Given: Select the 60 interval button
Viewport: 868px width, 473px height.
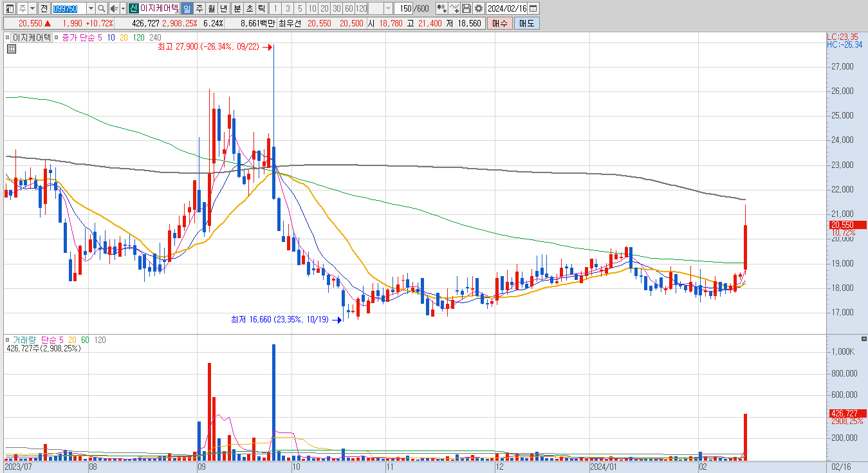Looking at the screenshot, I should point(349,8).
